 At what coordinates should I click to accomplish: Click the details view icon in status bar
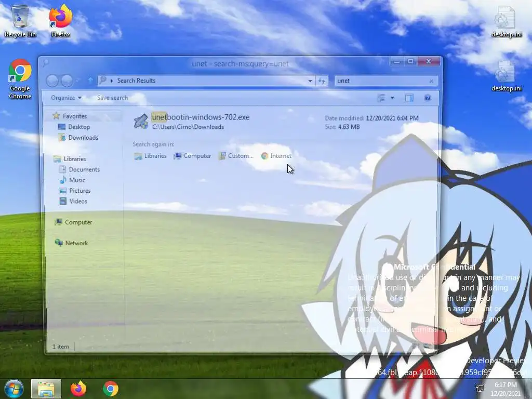416,346
